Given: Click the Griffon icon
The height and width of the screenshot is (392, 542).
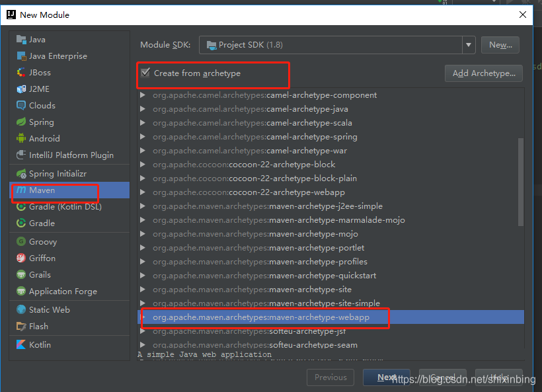Looking at the screenshot, I should click(x=21, y=258).
